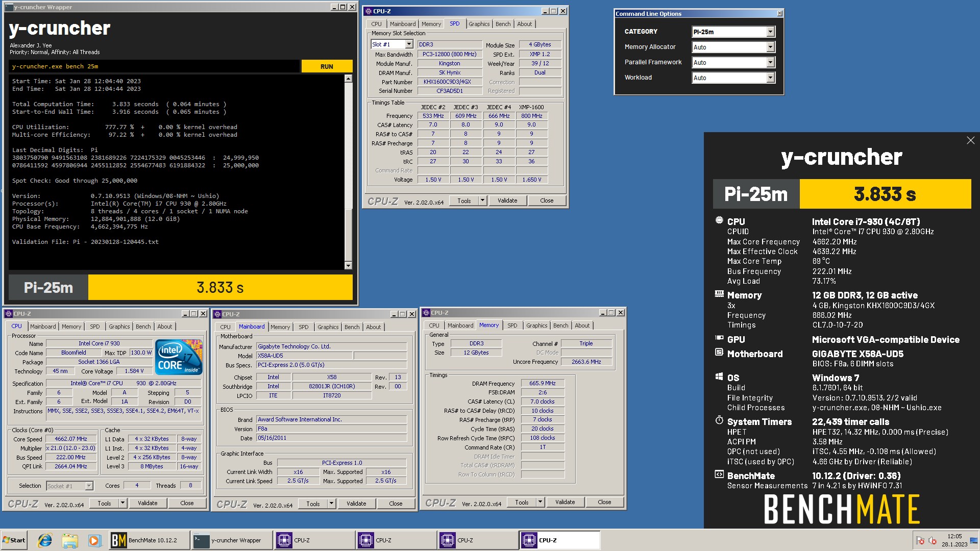Viewport: 980px width, 551px height.
Task: Expand Tools dropdown arrow in Mainboard CPU-Z
Action: 331,504
